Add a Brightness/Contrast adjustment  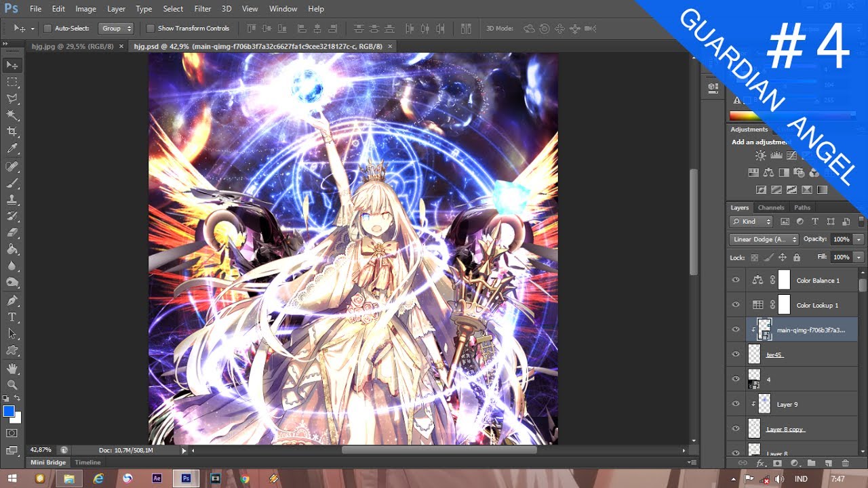tap(760, 155)
